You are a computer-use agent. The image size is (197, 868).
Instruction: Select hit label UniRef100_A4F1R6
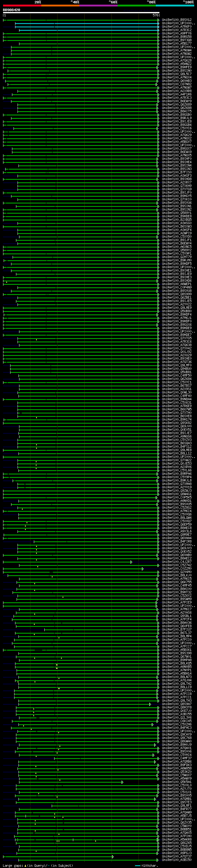point(177,94)
